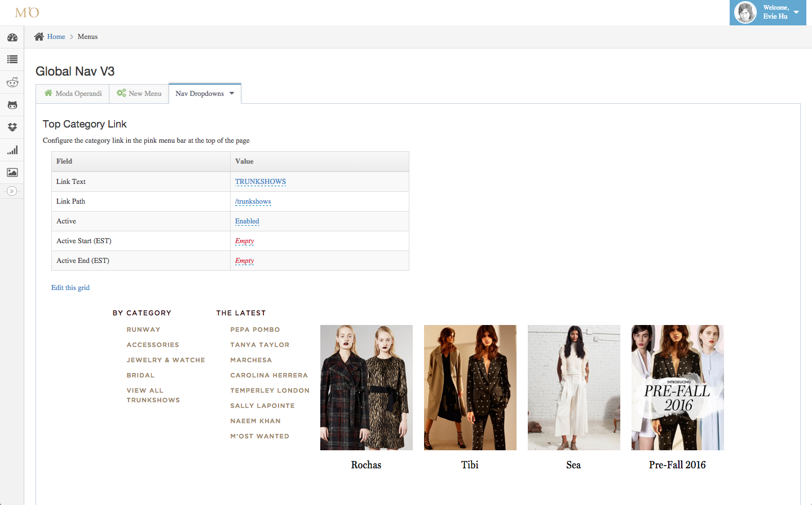Click the Rochas caption text
The width and height of the screenshot is (812, 505).
pyautogui.click(x=366, y=465)
